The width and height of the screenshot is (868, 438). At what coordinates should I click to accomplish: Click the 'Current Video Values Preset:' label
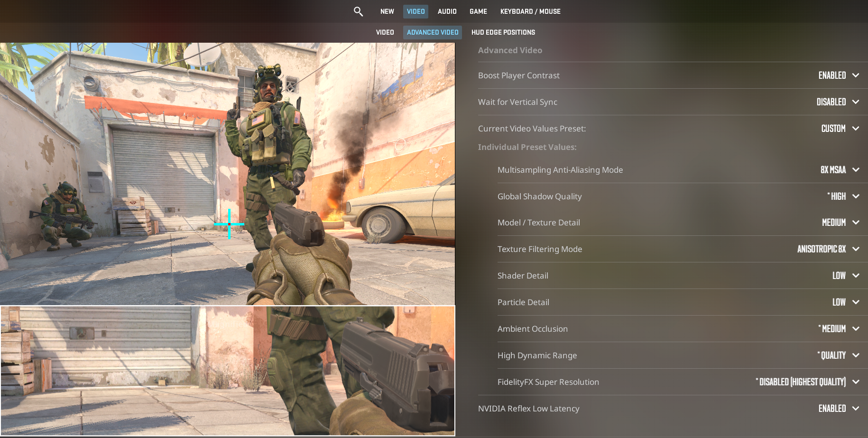[x=532, y=129]
